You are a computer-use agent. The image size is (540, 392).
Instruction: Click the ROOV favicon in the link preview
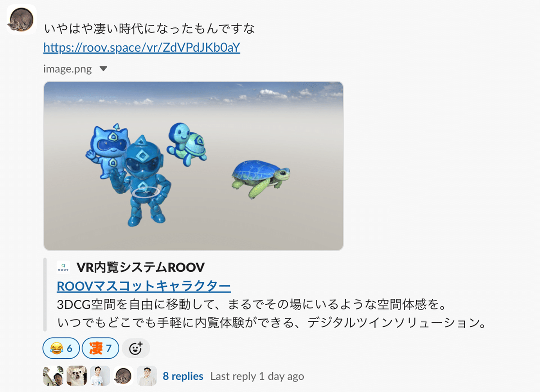click(x=63, y=267)
